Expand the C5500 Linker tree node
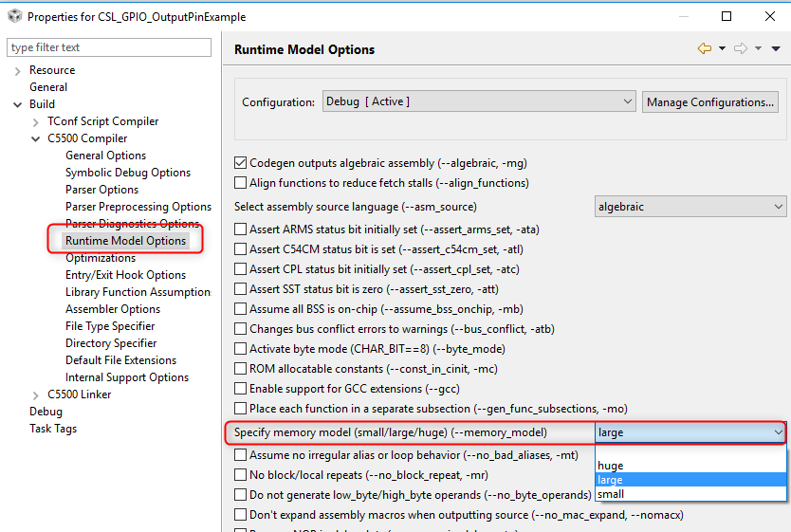The height and width of the screenshot is (532, 791). [36, 394]
